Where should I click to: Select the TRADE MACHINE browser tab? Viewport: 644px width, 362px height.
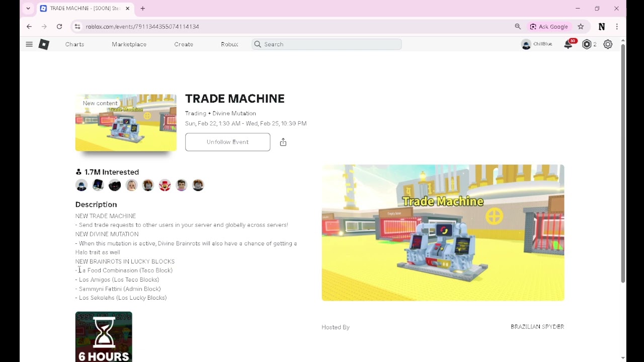(x=85, y=9)
